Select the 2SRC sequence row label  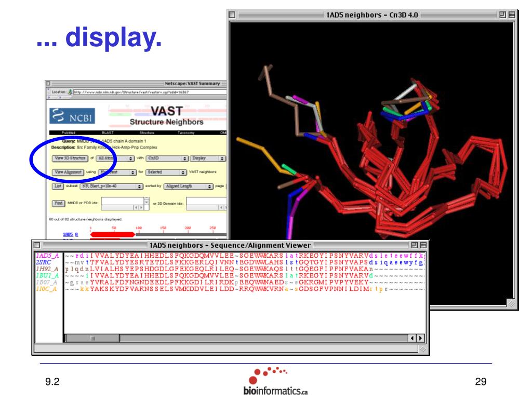coord(44,262)
